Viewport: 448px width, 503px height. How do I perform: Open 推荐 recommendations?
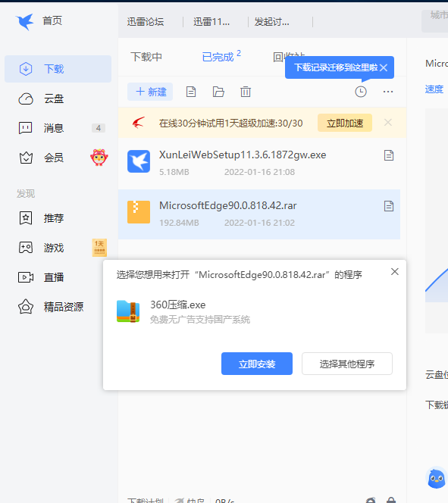54,218
